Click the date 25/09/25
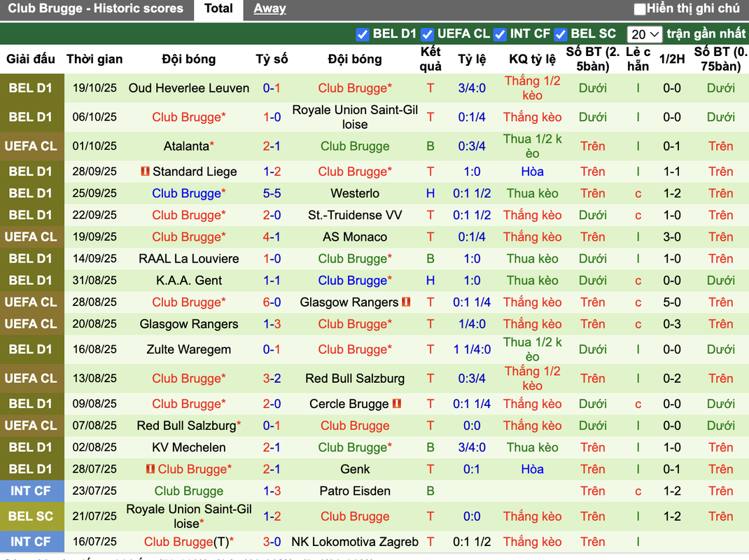 click(94, 193)
